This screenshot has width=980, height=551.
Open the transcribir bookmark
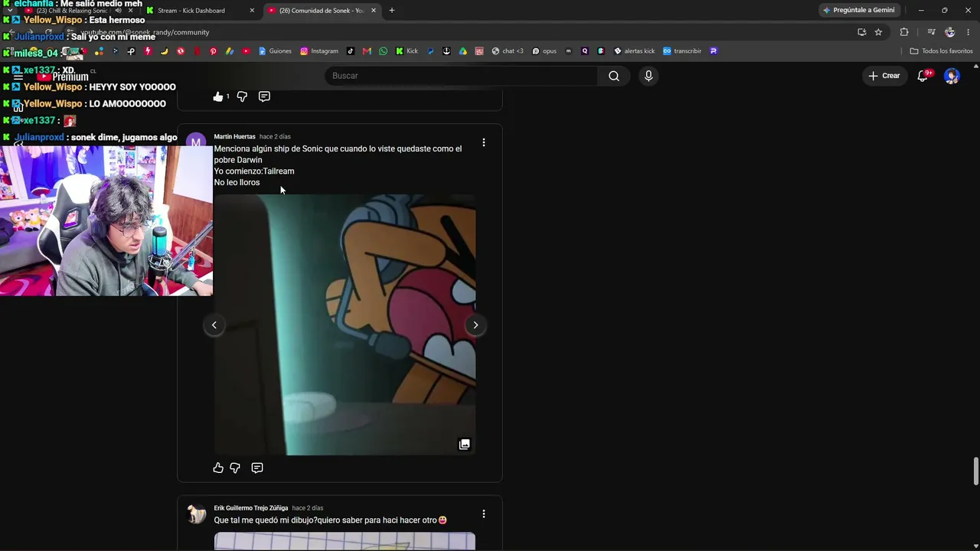[x=682, y=51]
